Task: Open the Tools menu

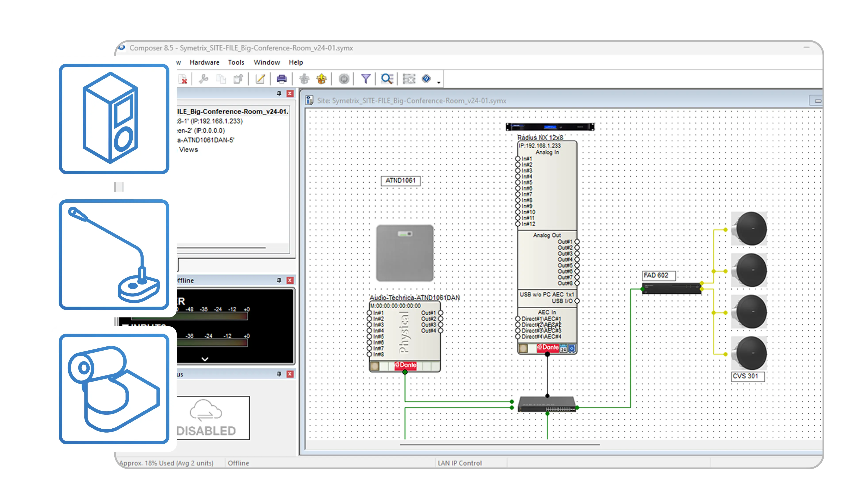Action: point(236,63)
